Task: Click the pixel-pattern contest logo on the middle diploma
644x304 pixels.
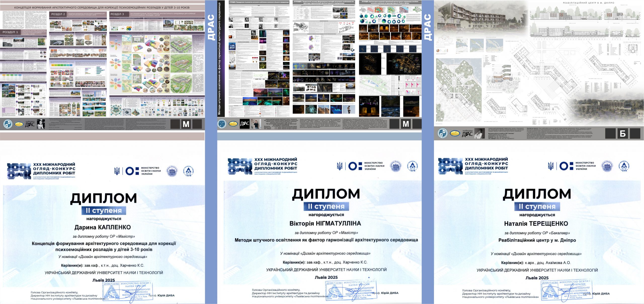Action: (240, 166)
